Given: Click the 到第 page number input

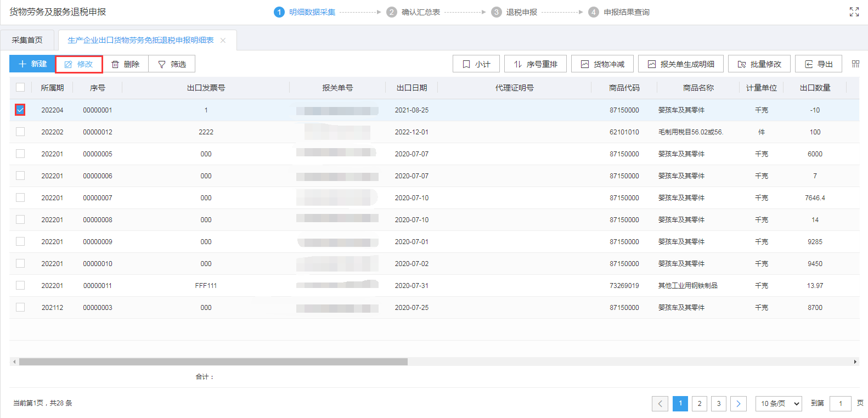Looking at the screenshot, I should point(841,404).
